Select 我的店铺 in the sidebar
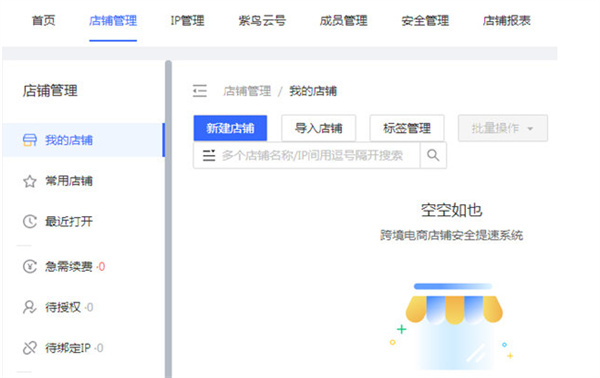Viewport: 600px width, 378px height. [x=83, y=140]
